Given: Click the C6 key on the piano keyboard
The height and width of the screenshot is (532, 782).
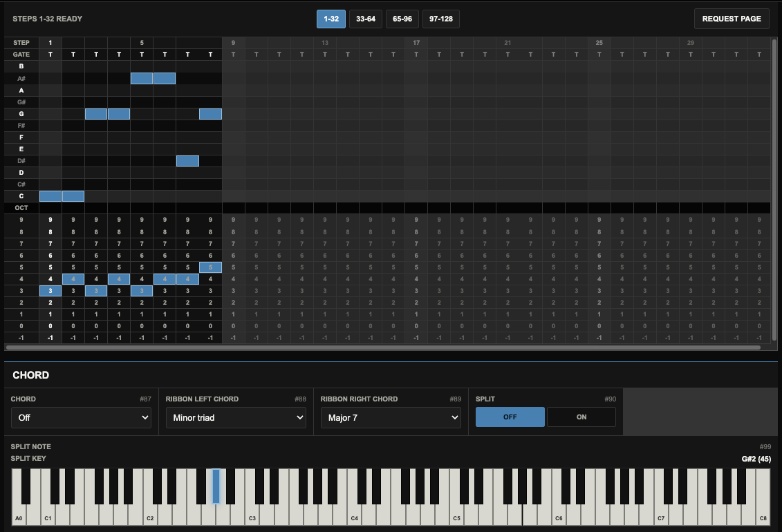Looking at the screenshot, I should (559, 515).
